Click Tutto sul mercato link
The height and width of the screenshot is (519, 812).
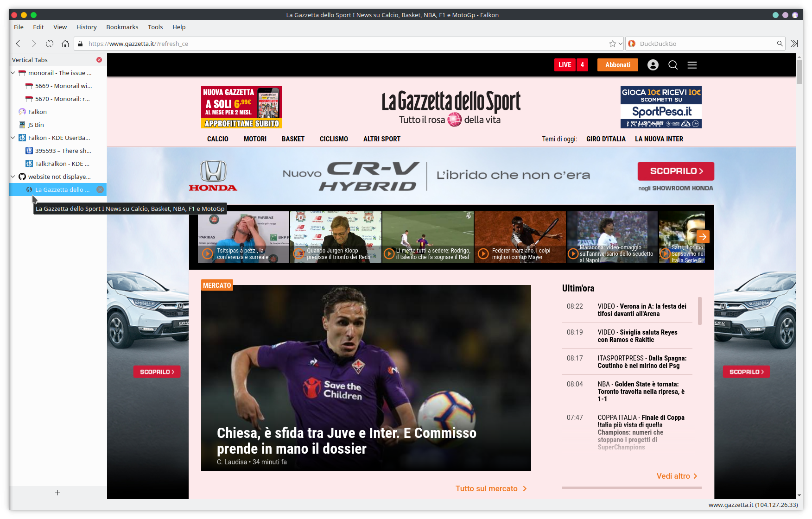pyautogui.click(x=491, y=488)
